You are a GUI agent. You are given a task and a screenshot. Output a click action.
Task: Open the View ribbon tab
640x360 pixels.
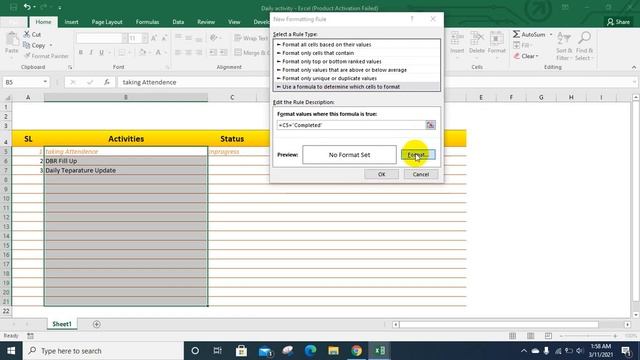[234, 22]
